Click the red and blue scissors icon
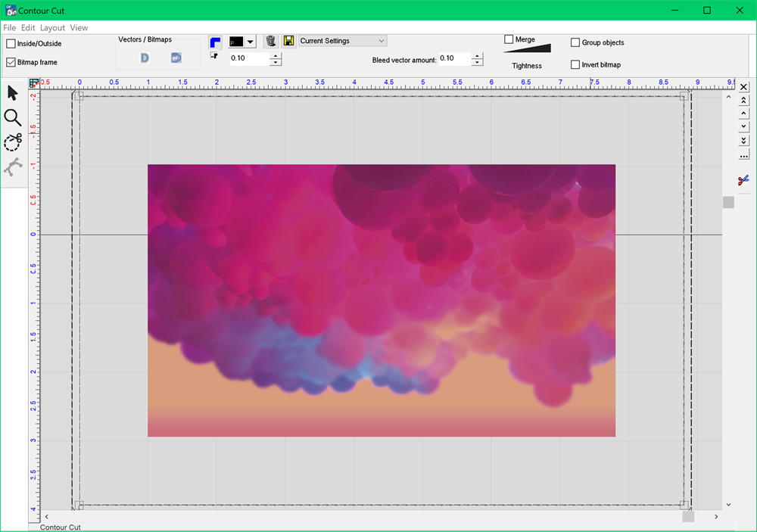The height and width of the screenshot is (532, 757). (743, 179)
